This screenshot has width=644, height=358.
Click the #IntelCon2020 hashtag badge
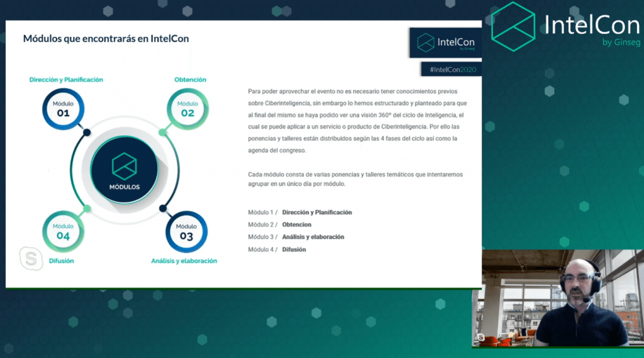452,69
